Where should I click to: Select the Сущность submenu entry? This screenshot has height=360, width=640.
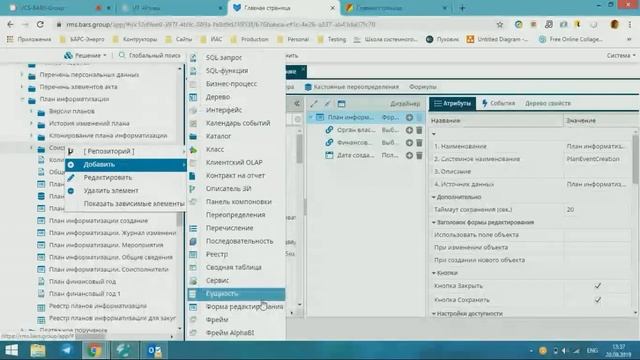[236, 293]
